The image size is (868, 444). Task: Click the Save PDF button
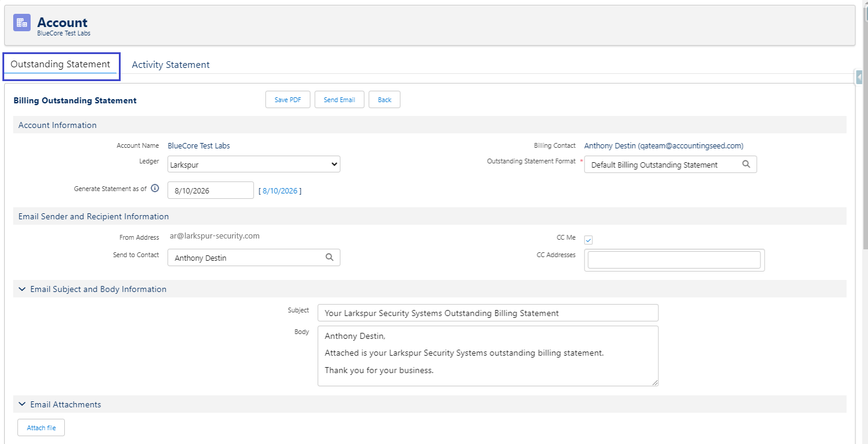(288, 100)
